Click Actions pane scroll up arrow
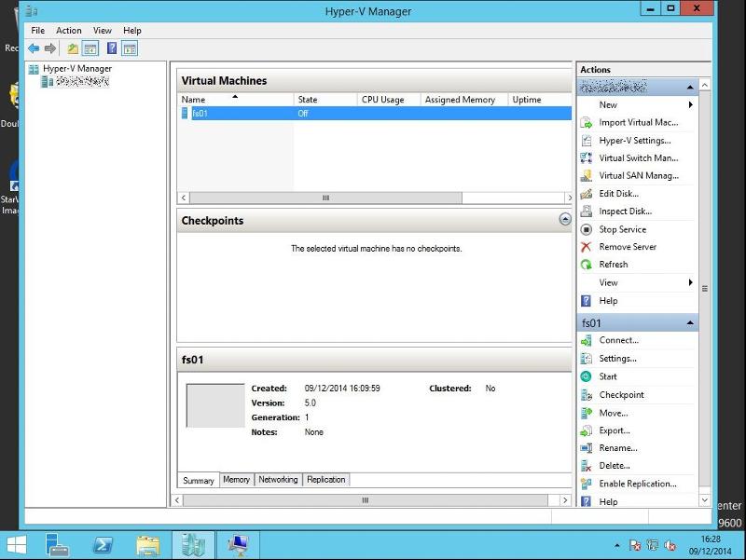Image resolution: width=746 pixels, height=560 pixels. (x=705, y=85)
